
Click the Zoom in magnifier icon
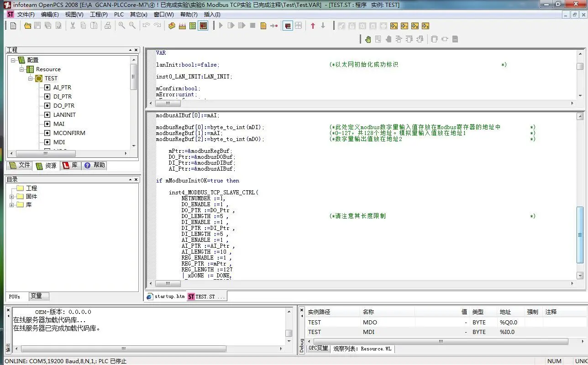point(122,26)
